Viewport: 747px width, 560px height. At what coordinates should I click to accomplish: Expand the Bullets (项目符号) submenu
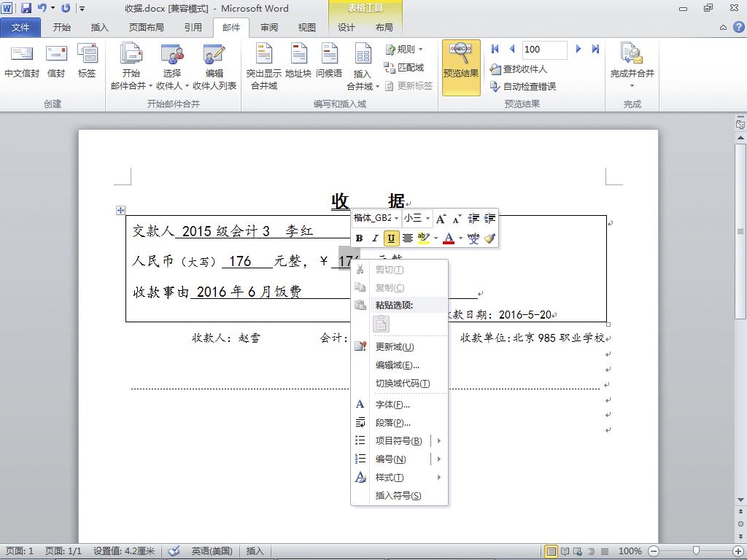[438, 441]
